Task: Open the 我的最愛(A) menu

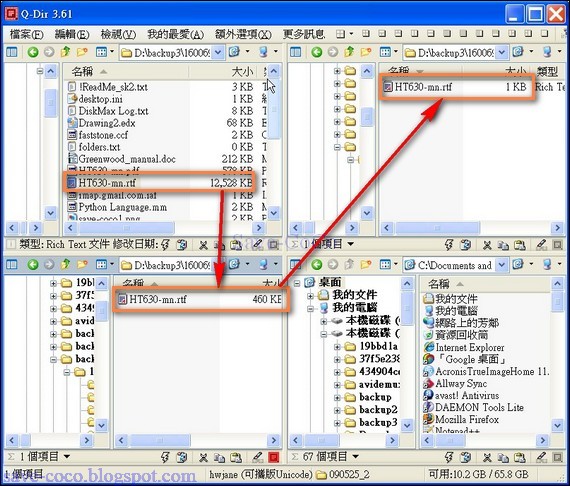Action: (x=175, y=35)
